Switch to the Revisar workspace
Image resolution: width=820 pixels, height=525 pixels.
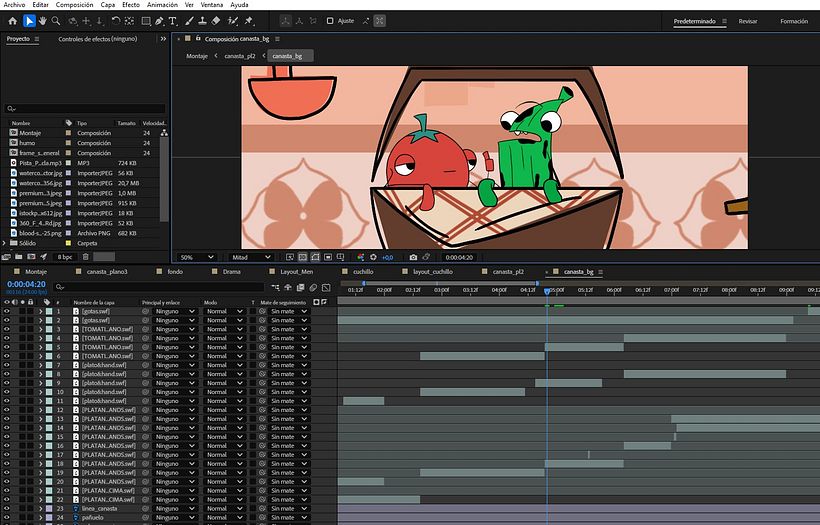(748, 21)
